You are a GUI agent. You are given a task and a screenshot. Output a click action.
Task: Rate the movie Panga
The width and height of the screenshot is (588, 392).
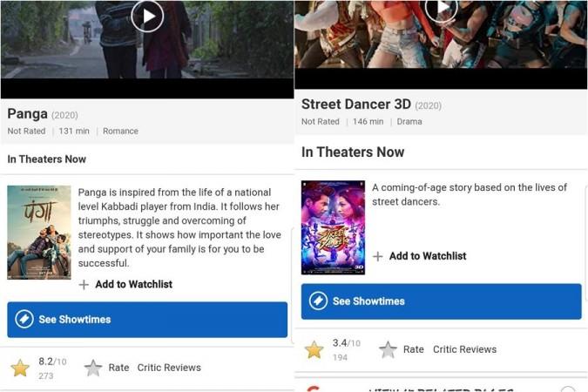(x=118, y=368)
